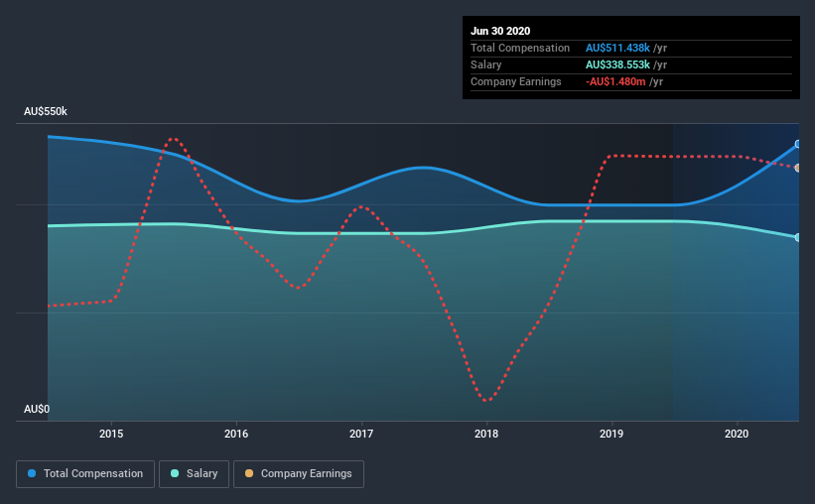
Task: Click the tooltip's Company Earnings row label
Action: pyautogui.click(x=516, y=81)
